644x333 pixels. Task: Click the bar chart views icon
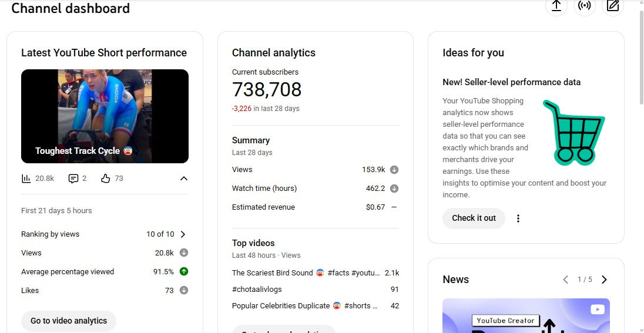[26, 179]
